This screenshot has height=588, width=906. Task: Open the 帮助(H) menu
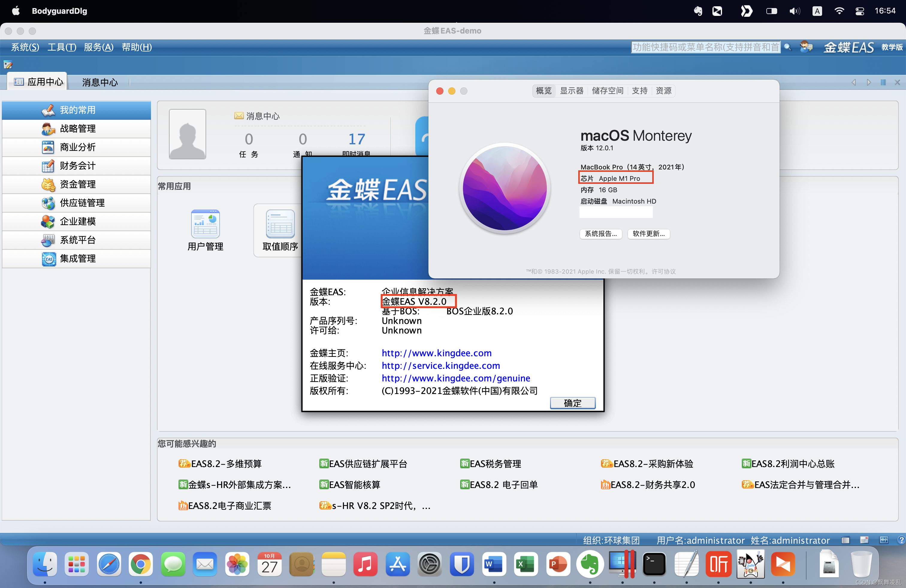click(x=137, y=47)
